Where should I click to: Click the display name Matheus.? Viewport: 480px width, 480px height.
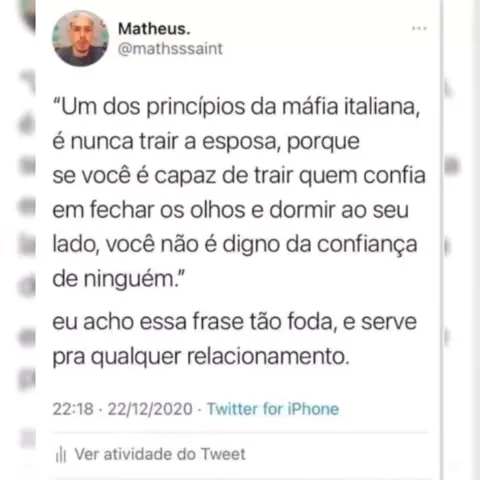154,29
